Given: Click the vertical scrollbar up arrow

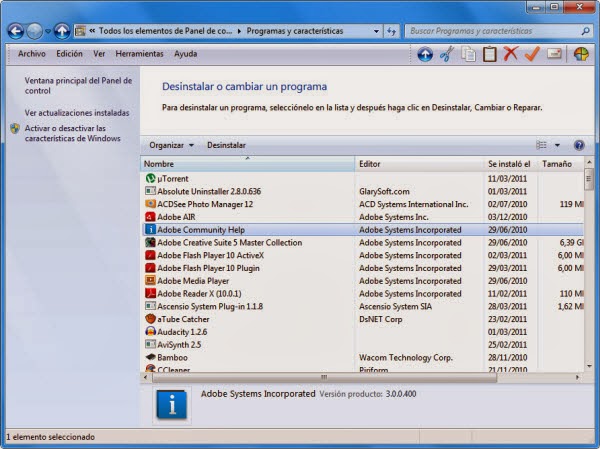Looking at the screenshot, I should click(589, 163).
